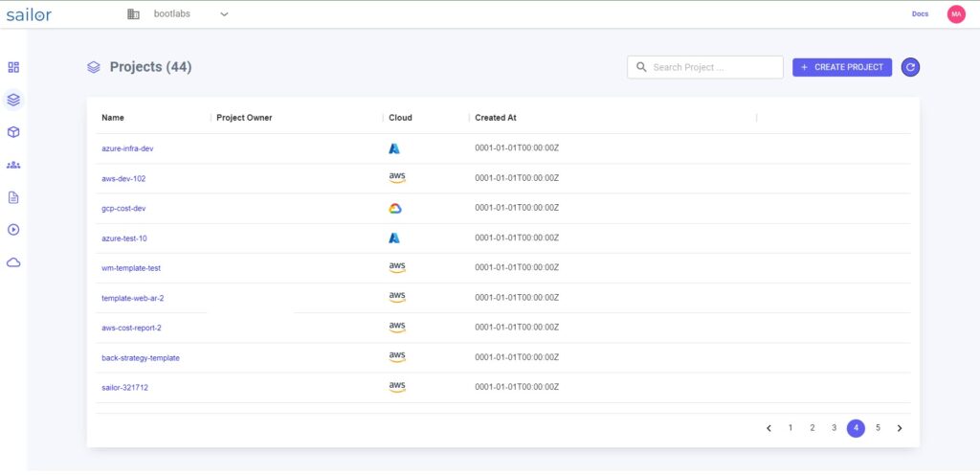Click the bootlabs organization name
This screenshot has width=980, height=476.
[x=172, y=13]
